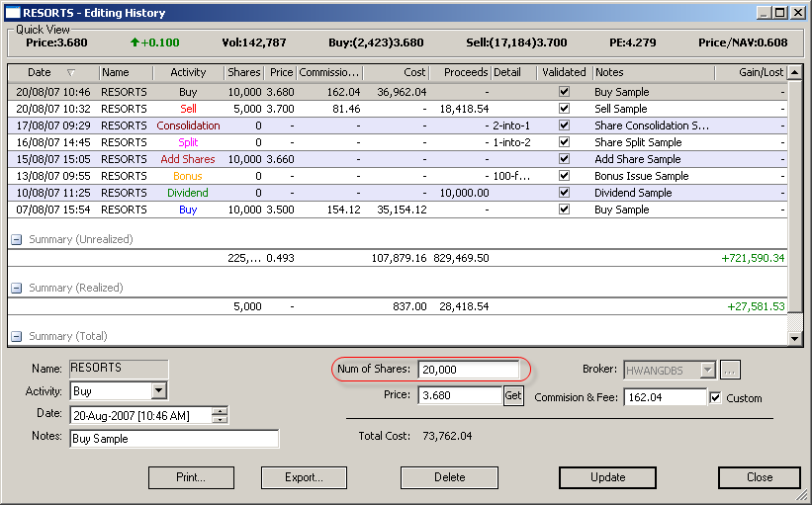Click Get to fetch current price

tap(513, 396)
